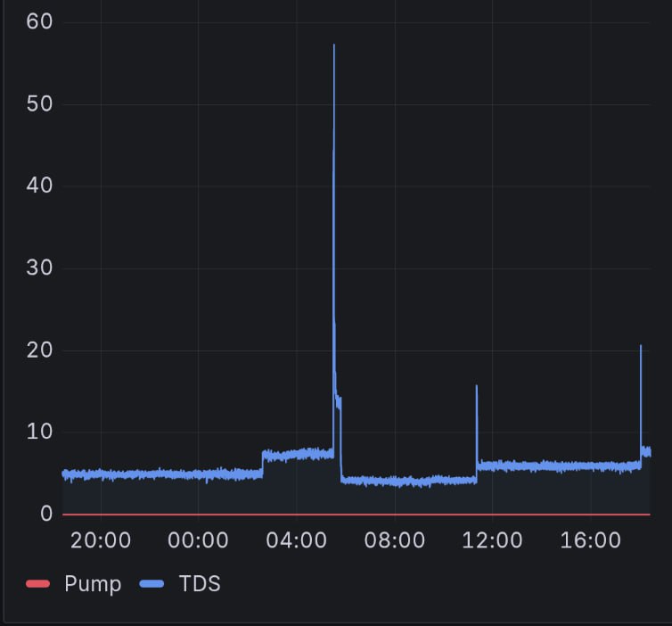
Task: Click the 00:00 x-axis time label
Action: tap(198, 540)
